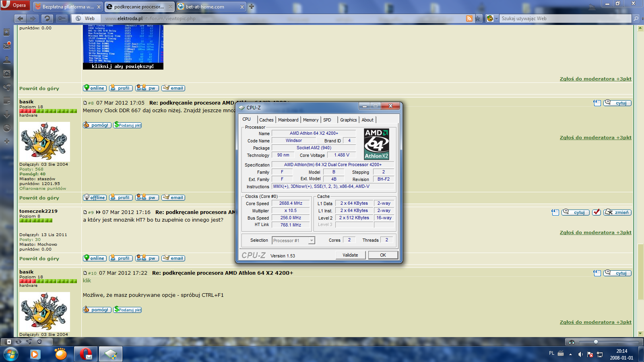This screenshot has width=644, height=362.
Task: Click the quote icon beside cytuj in post #8
Action: [x=597, y=103]
